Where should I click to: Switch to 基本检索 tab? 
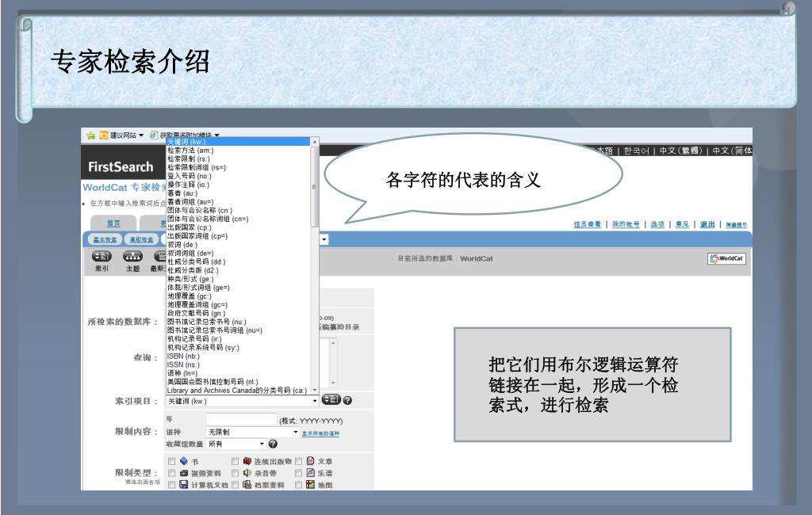pos(105,239)
